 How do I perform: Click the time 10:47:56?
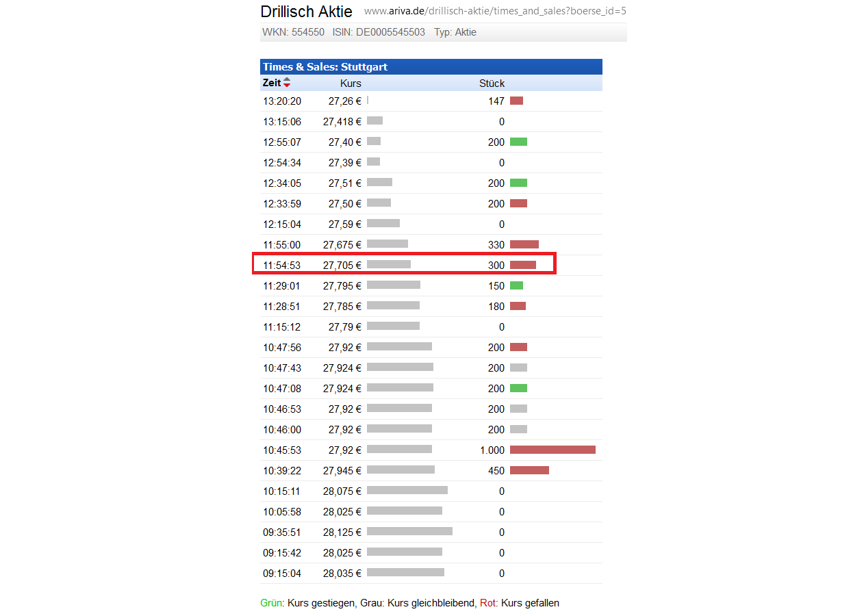[x=282, y=348]
